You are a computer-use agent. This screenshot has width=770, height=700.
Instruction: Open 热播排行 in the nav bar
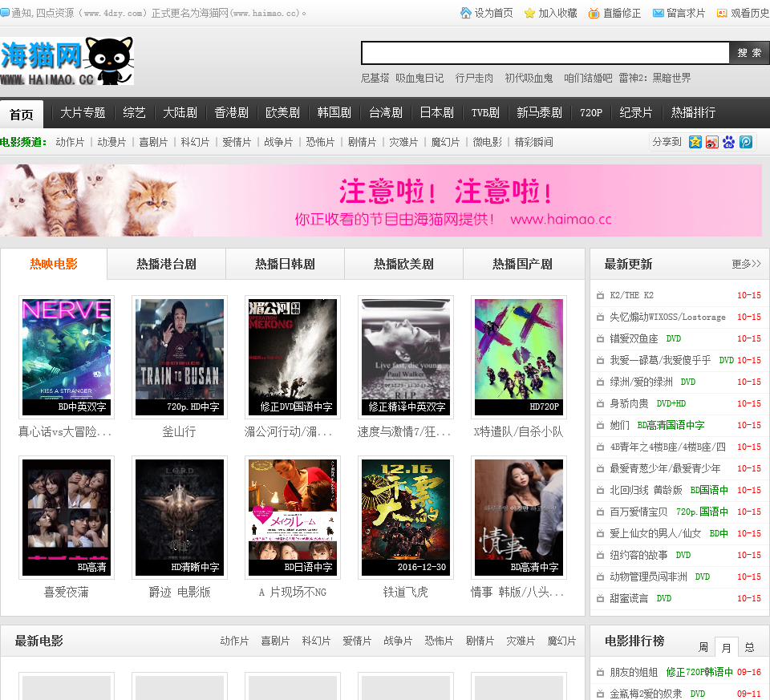[693, 113]
